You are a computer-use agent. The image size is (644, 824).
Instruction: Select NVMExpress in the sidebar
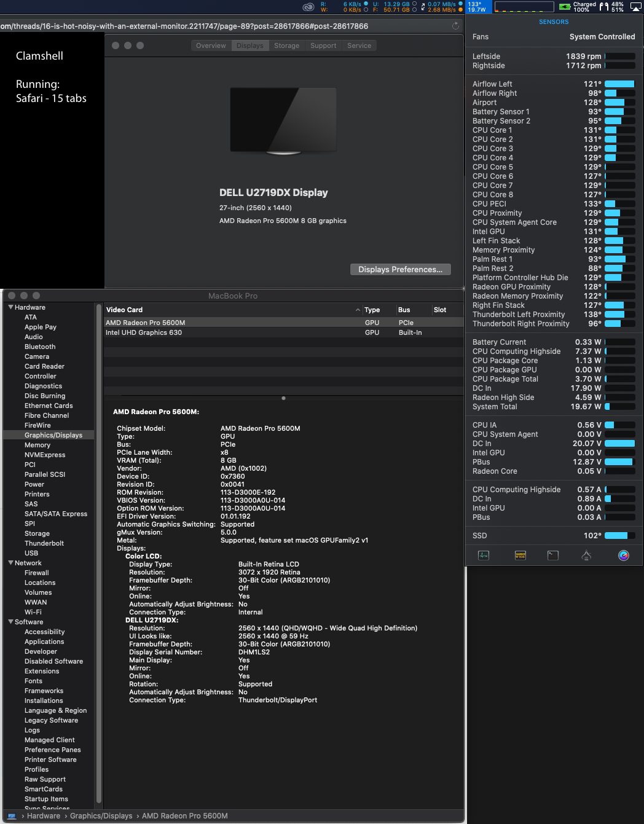(45, 455)
